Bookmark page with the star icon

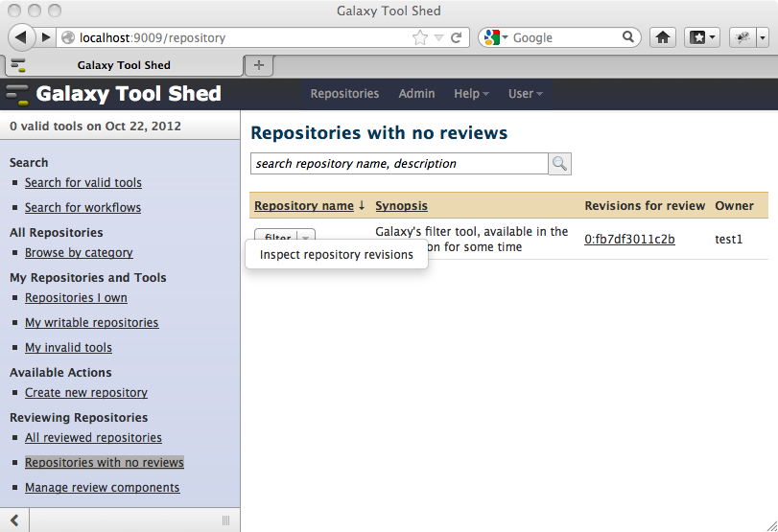point(420,37)
